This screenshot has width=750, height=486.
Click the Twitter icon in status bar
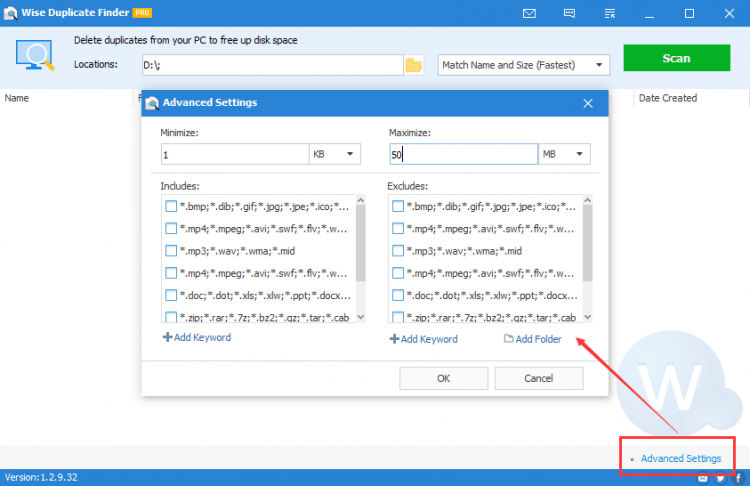coord(720,478)
